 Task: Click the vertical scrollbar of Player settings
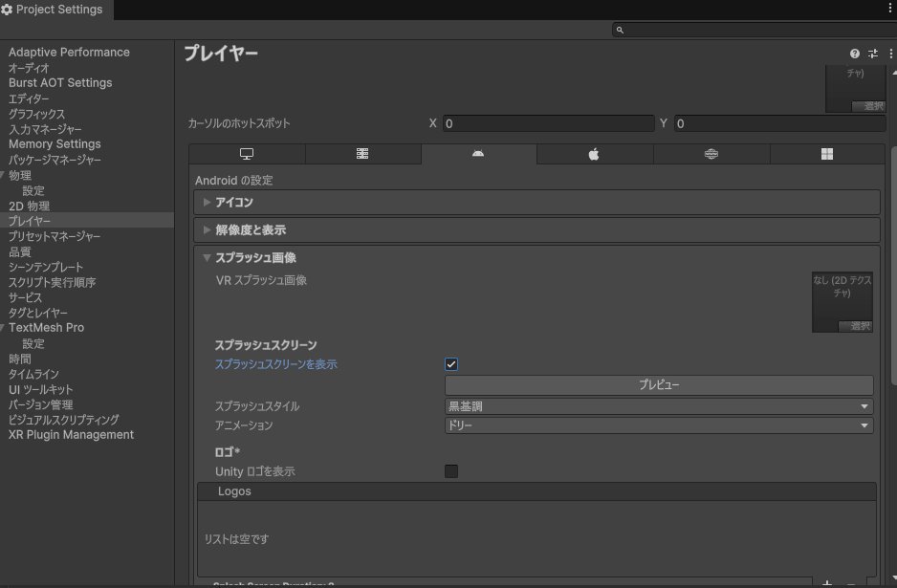[894, 266]
